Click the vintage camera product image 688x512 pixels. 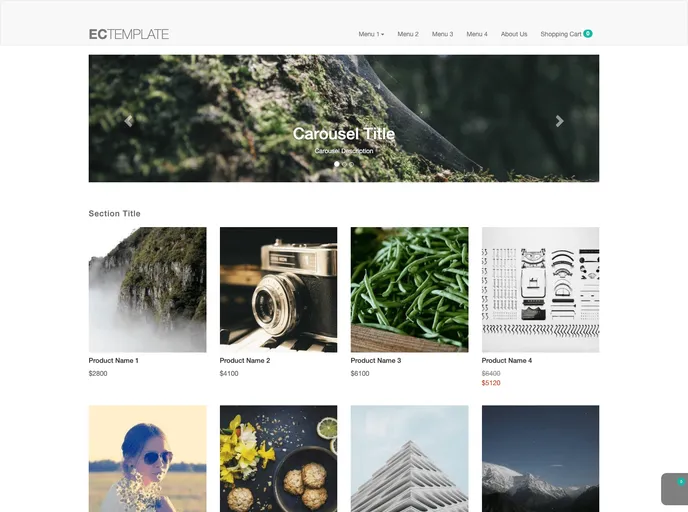pos(278,289)
